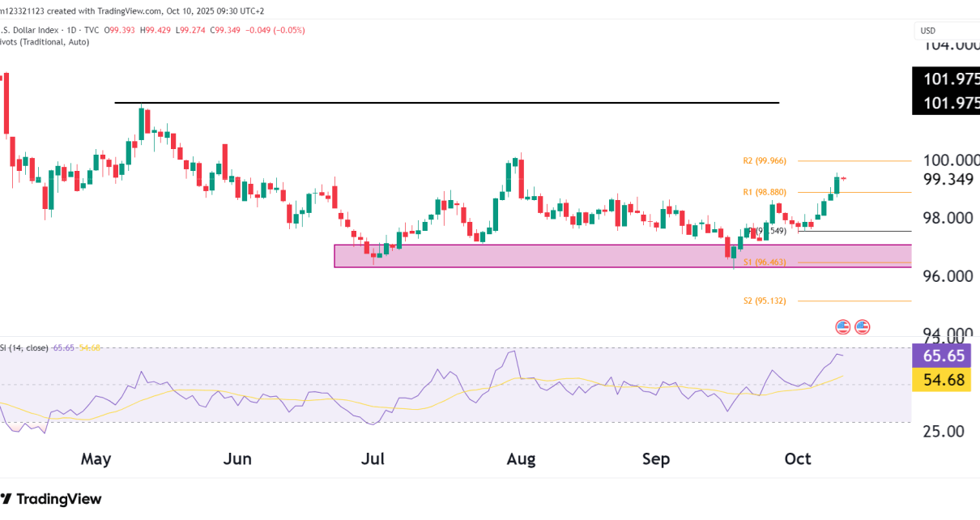Click the right US flag economic event icon

coord(862,326)
